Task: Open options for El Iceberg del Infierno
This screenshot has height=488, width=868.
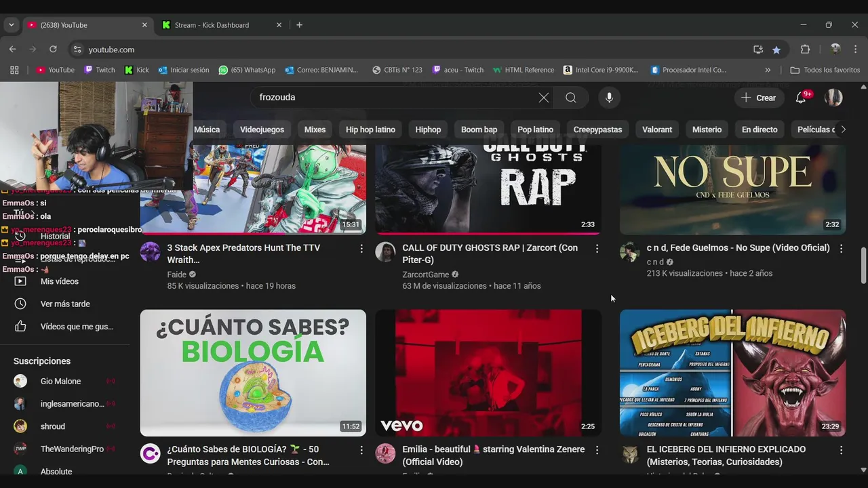Action: point(841,450)
